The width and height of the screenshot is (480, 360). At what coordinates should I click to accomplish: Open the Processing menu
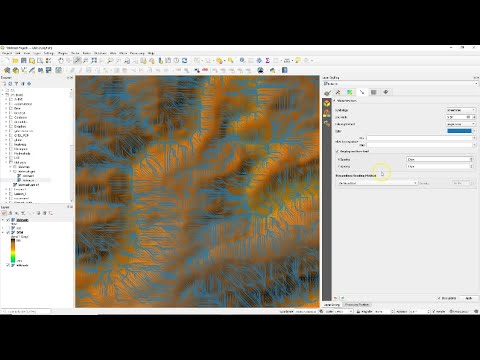pyautogui.click(x=137, y=53)
